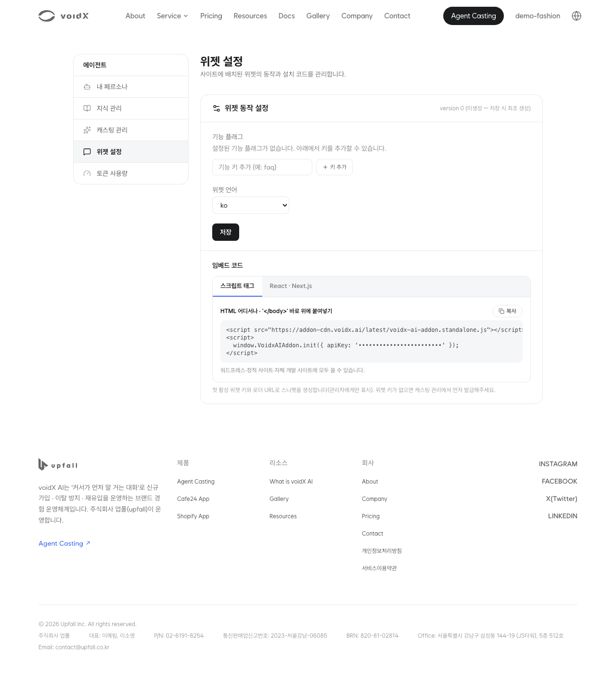Viewport: 616px width, 682px height.
Task: Open Docs in the top navigation
Action: coord(287,16)
